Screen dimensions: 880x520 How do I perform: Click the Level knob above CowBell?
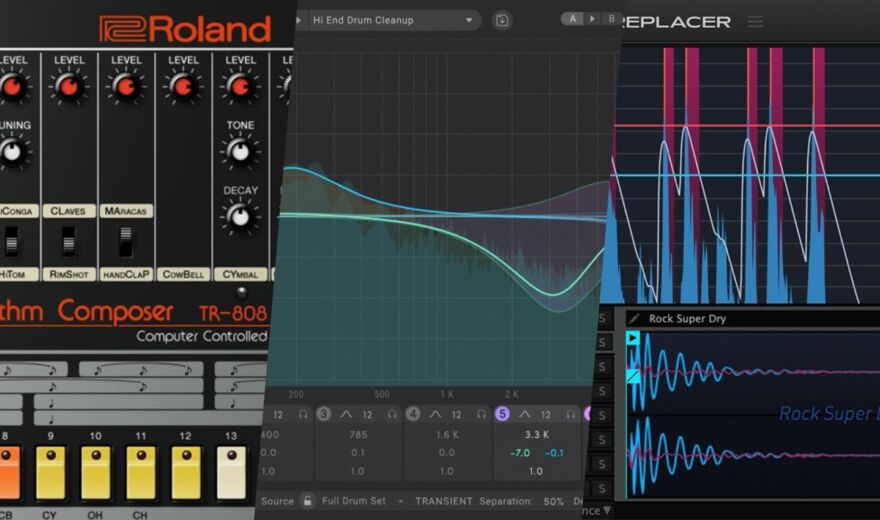184,87
